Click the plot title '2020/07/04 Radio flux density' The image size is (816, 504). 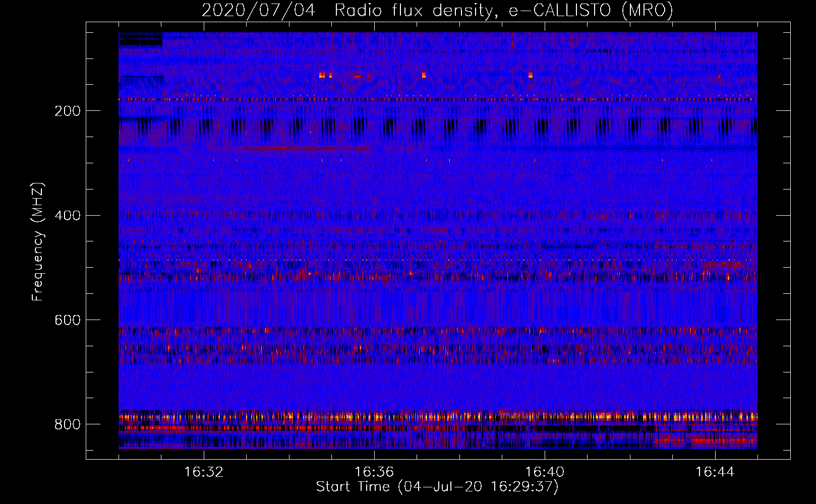(x=437, y=10)
